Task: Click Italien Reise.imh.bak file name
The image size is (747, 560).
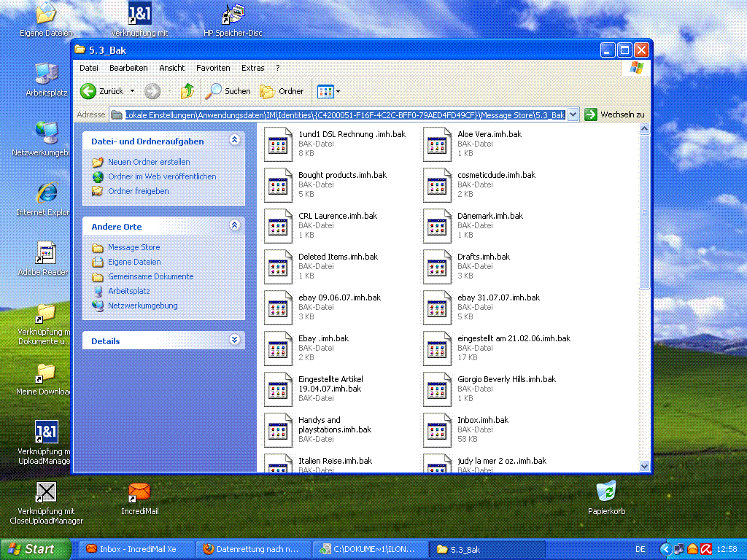Action: (x=335, y=461)
